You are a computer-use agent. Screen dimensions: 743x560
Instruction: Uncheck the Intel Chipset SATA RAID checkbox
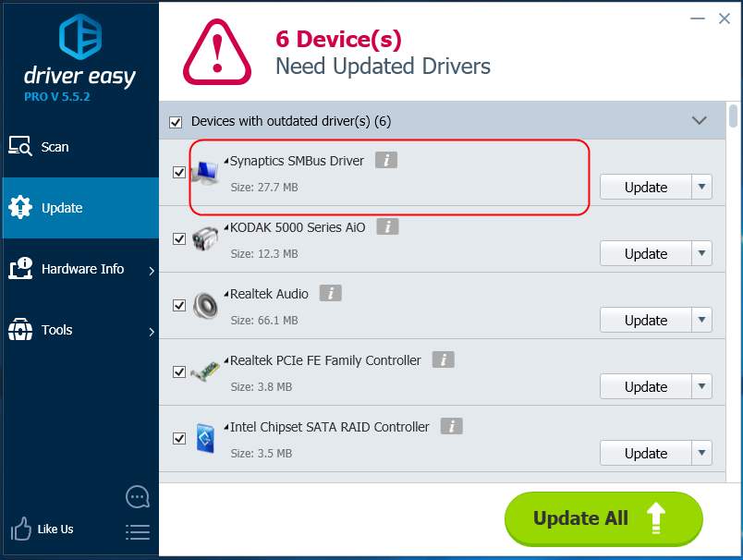click(x=179, y=438)
